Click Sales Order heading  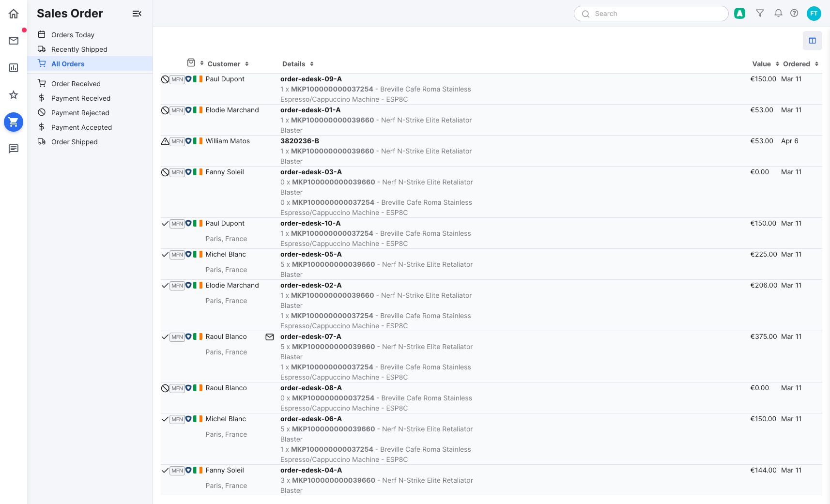click(70, 14)
